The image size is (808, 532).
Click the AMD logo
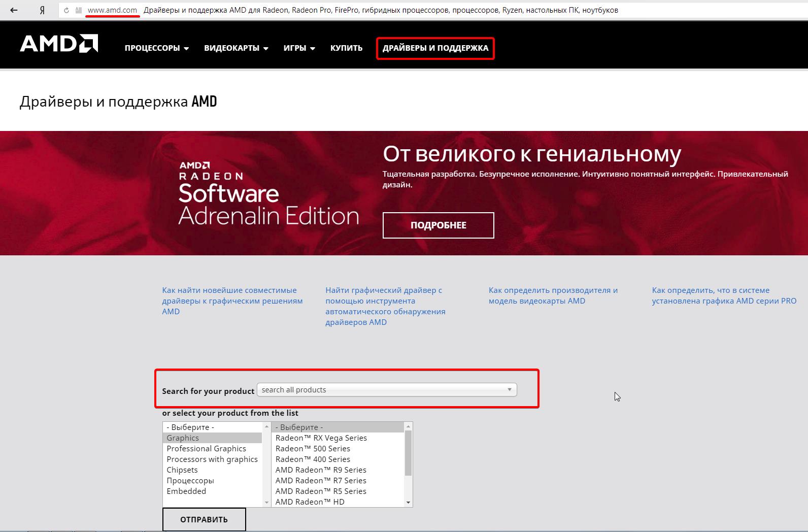59,44
